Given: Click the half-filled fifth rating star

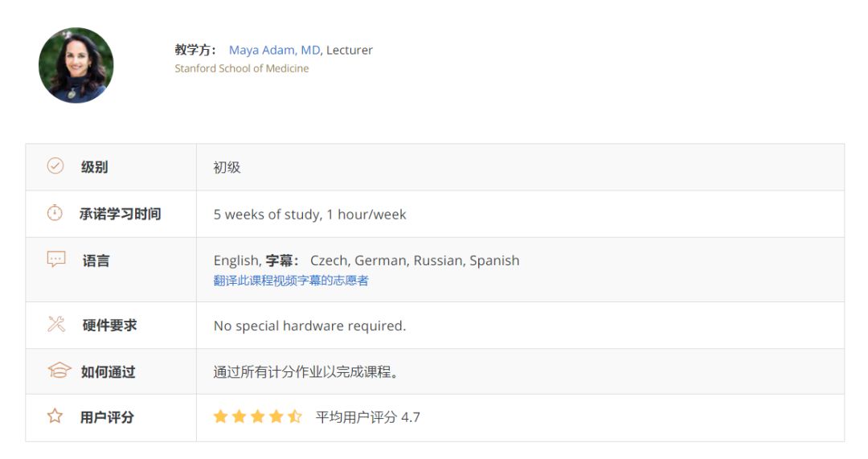Looking at the screenshot, I should 294,416.
